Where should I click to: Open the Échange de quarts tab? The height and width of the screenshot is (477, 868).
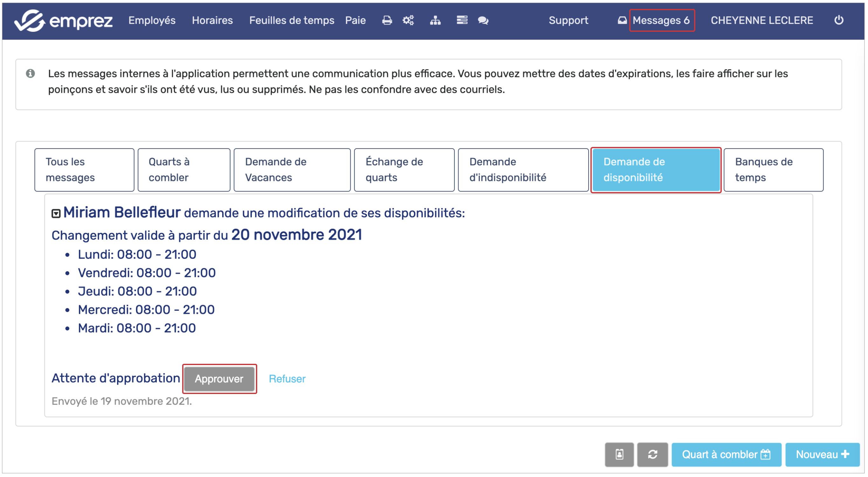click(x=404, y=170)
